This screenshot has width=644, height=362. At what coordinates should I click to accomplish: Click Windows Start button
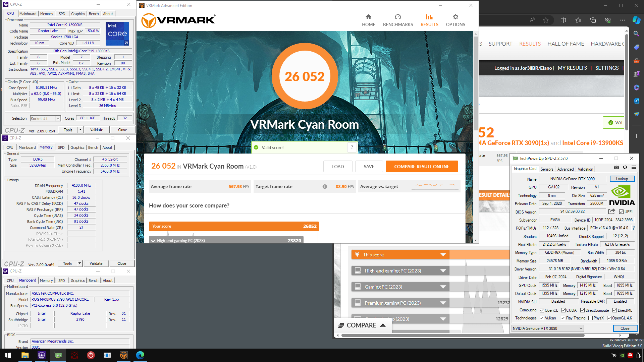[x=8, y=355]
